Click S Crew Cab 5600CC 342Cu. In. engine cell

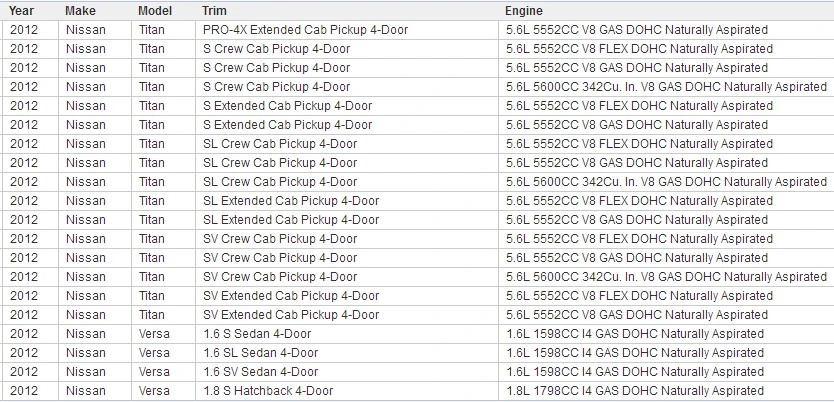click(x=666, y=87)
